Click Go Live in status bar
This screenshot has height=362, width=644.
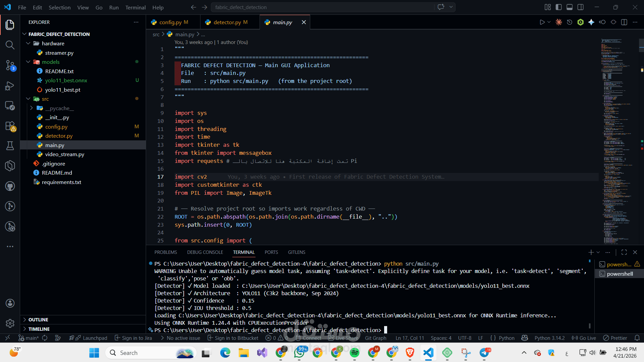(584, 338)
